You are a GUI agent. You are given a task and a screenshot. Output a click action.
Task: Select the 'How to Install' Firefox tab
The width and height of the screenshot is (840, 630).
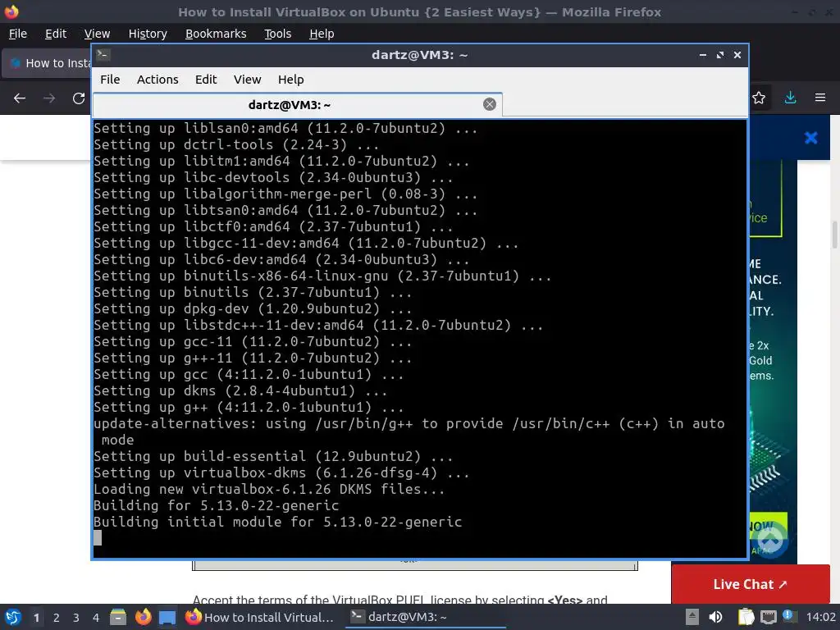pos(47,63)
